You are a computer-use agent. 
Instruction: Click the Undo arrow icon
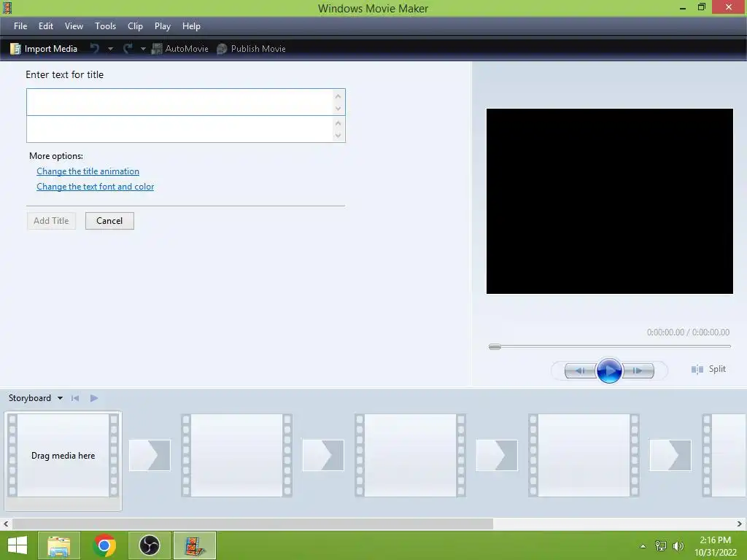95,49
